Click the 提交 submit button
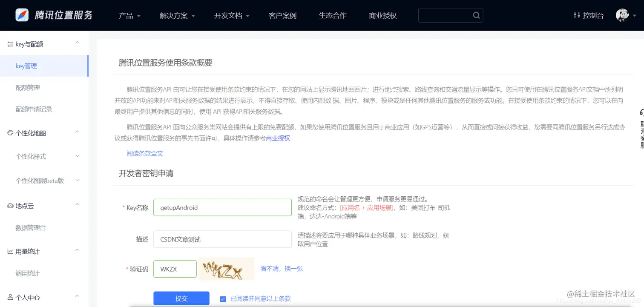 [181, 298]
